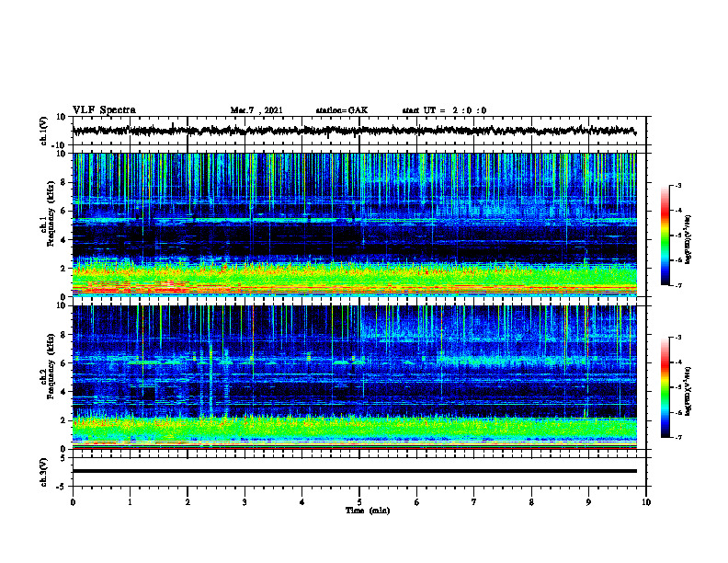Click the time axis tick label "1"
This screenshot has width=728, height=563.
coord(130,502)
